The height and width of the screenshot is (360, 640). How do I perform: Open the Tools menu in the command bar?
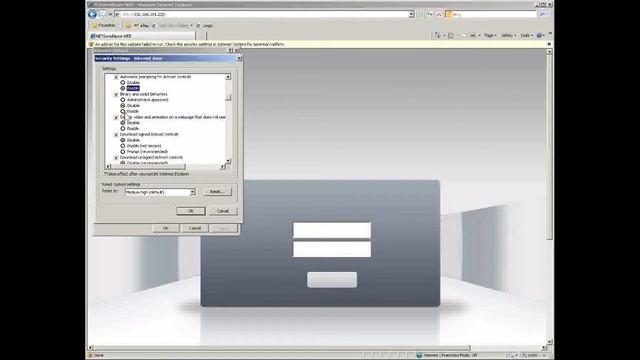coord(526,36)
